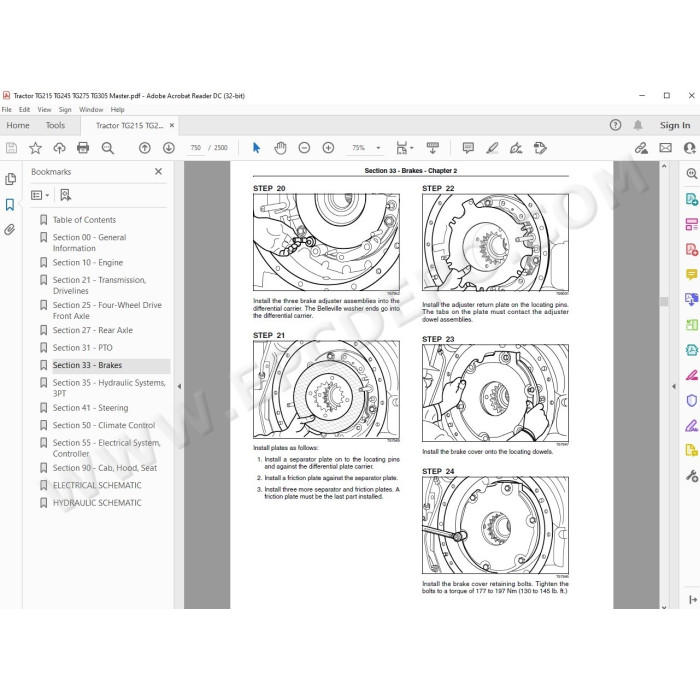Open Section 50 - Climate Control bookmark

coord(104,425)
